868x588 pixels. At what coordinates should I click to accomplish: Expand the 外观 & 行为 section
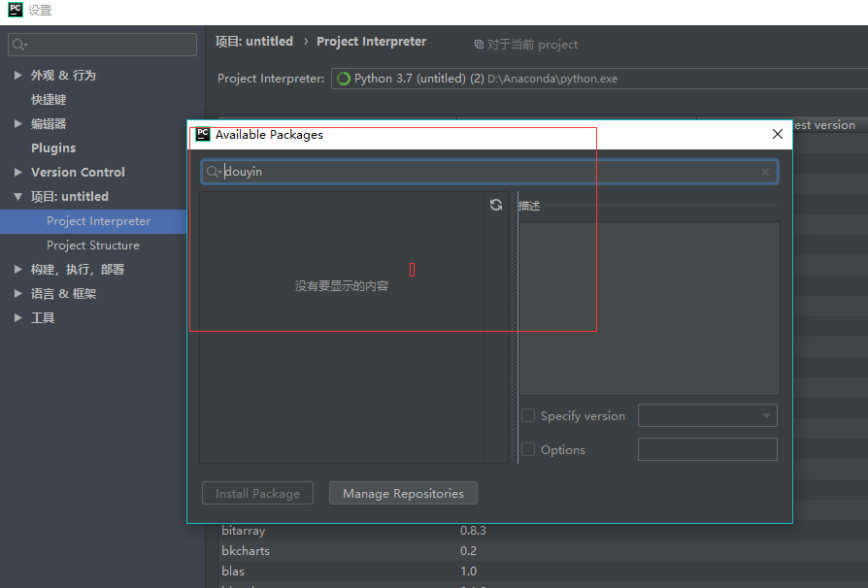[17, 75]
